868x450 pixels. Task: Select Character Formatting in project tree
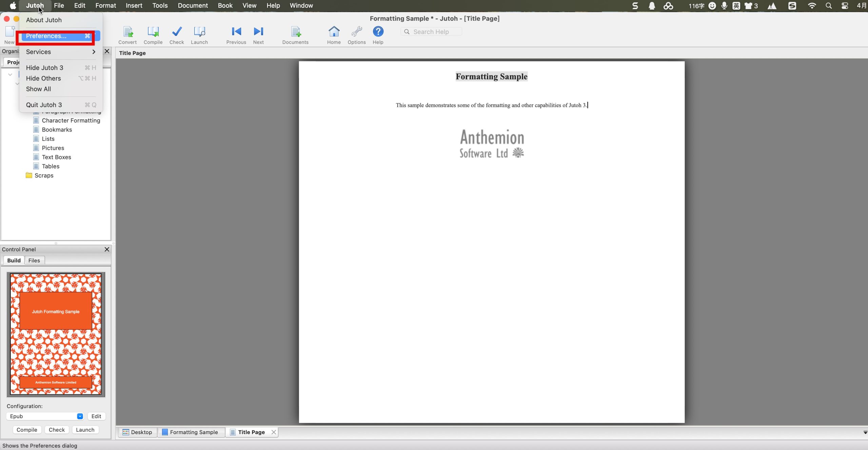(x=71, y=120)
